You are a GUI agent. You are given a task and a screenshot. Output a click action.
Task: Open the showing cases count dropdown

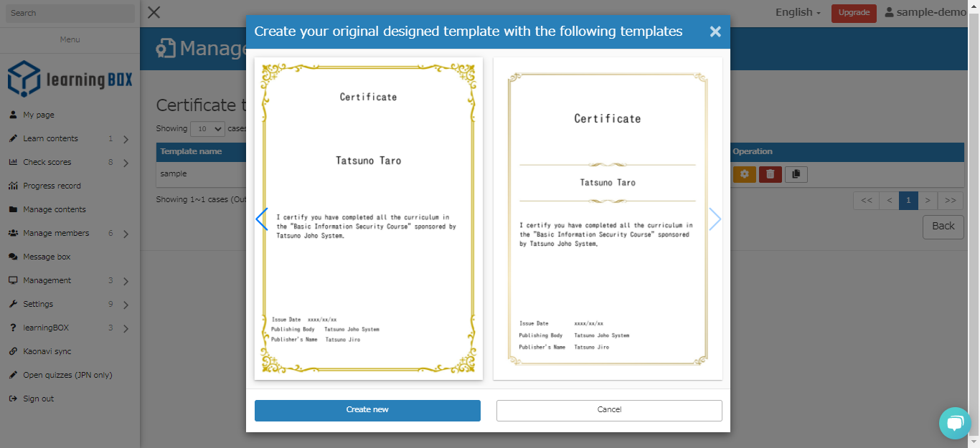(x=207, y=129)
